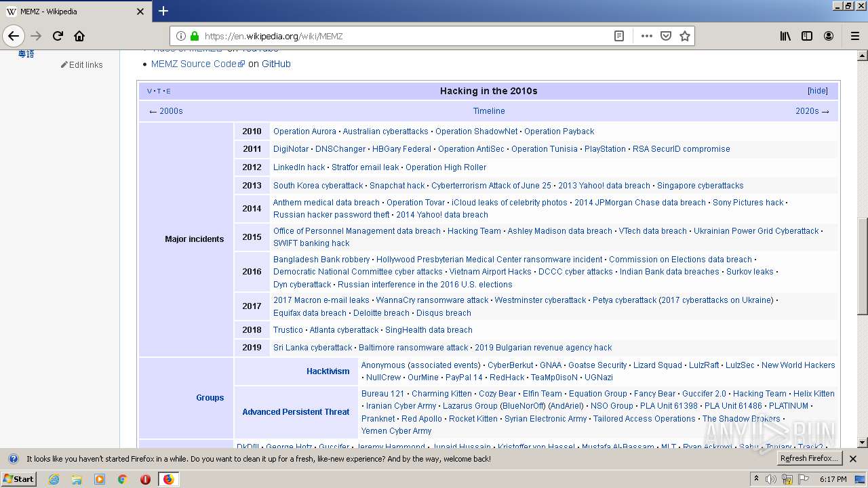868x488 pixels.
Task: Open Lizard Squad link
Action: click(x=658, y=365)
